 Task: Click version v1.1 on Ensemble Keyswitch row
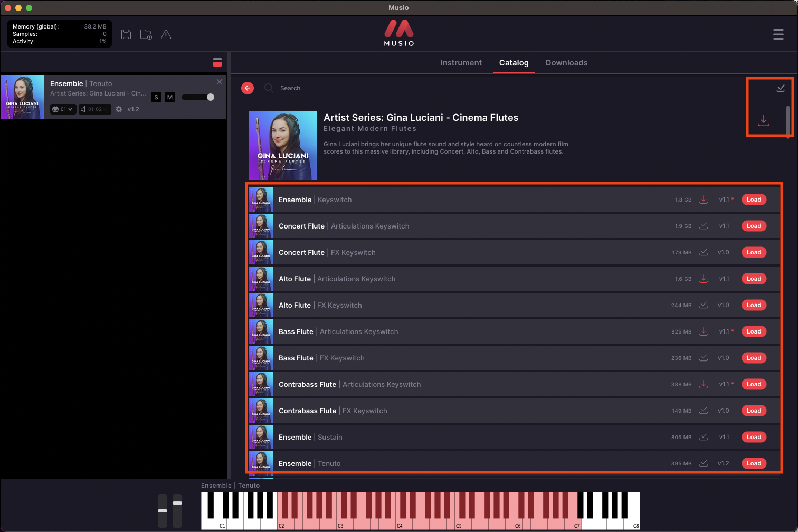(x=724, y=199)
